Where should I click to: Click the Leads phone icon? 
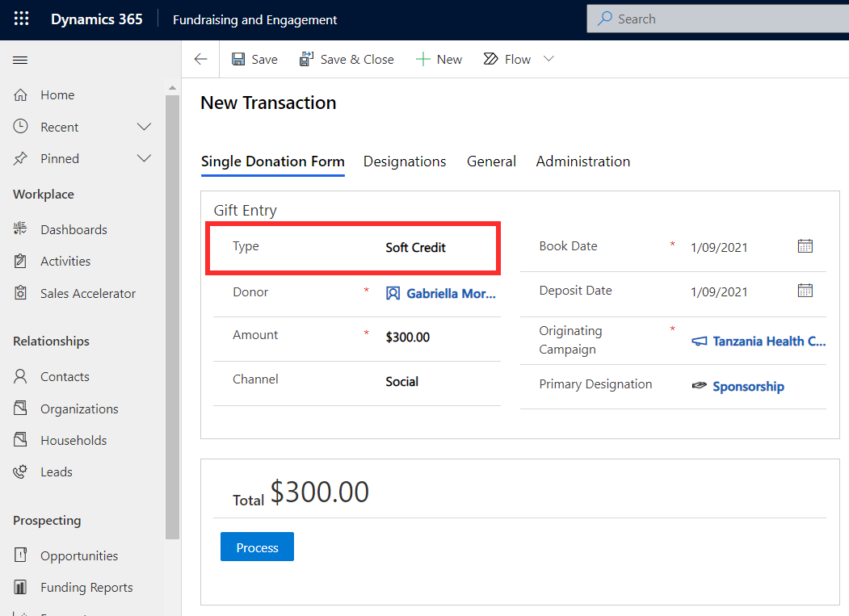(x=20, y=471)
